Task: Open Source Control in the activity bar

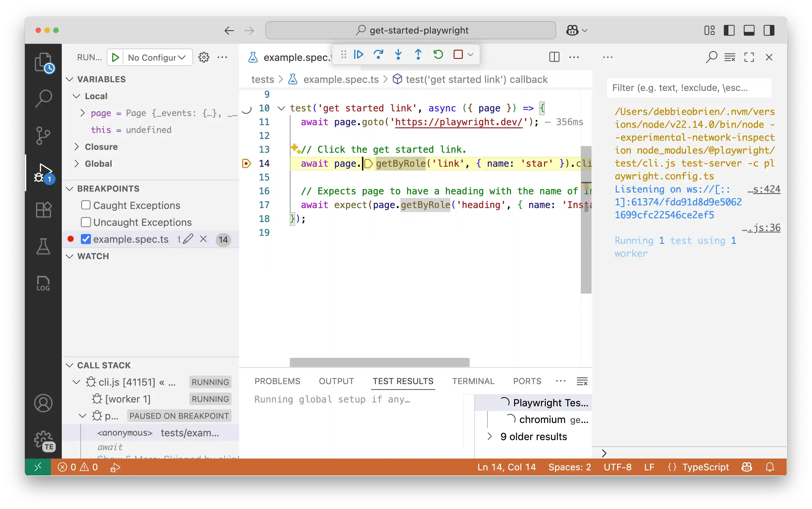Action: pos(43,135)
